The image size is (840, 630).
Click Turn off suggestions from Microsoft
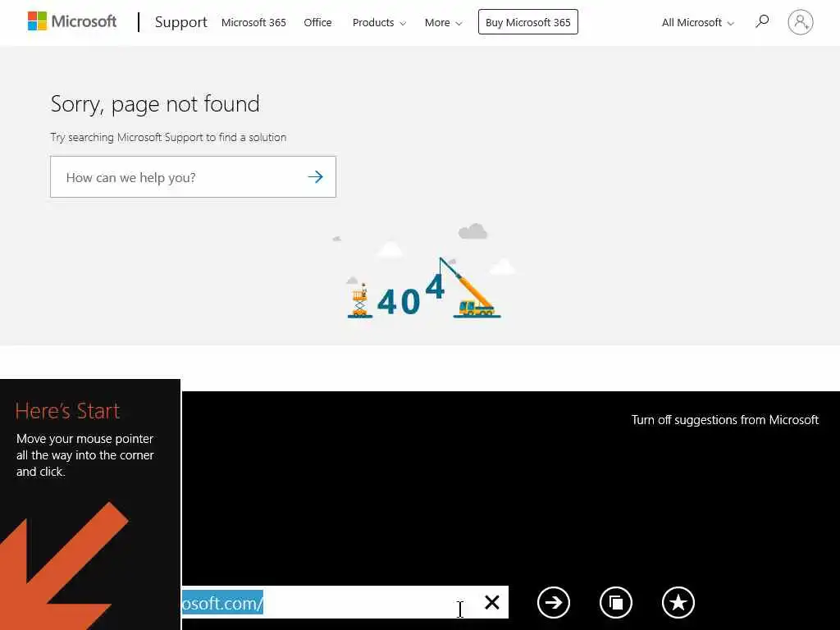pyautogui.click(x=725, y=419)
